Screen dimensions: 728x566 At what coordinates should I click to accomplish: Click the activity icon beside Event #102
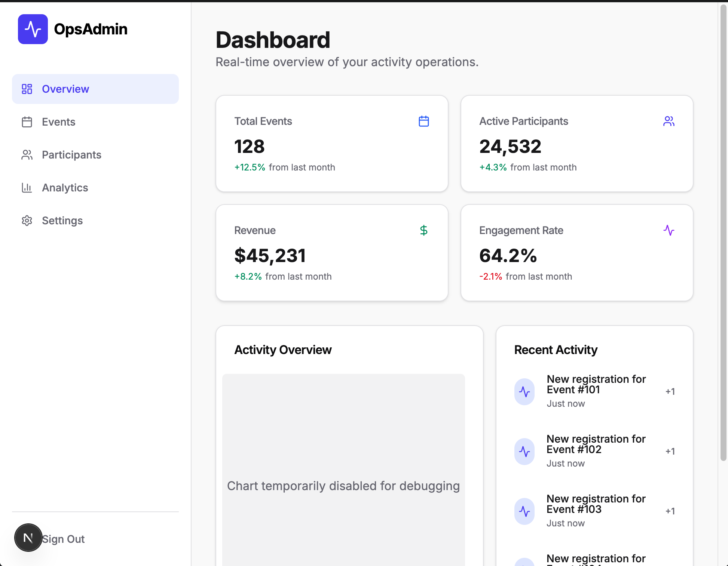(524, 451)
